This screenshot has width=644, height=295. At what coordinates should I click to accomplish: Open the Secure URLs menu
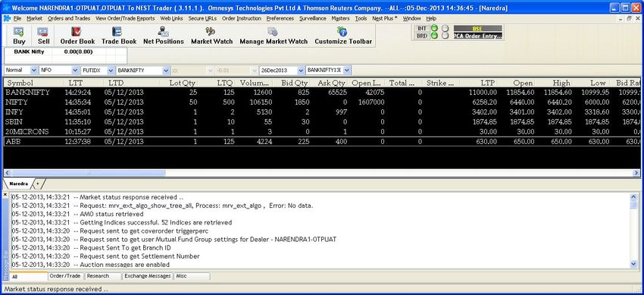(x=202, y=18)
